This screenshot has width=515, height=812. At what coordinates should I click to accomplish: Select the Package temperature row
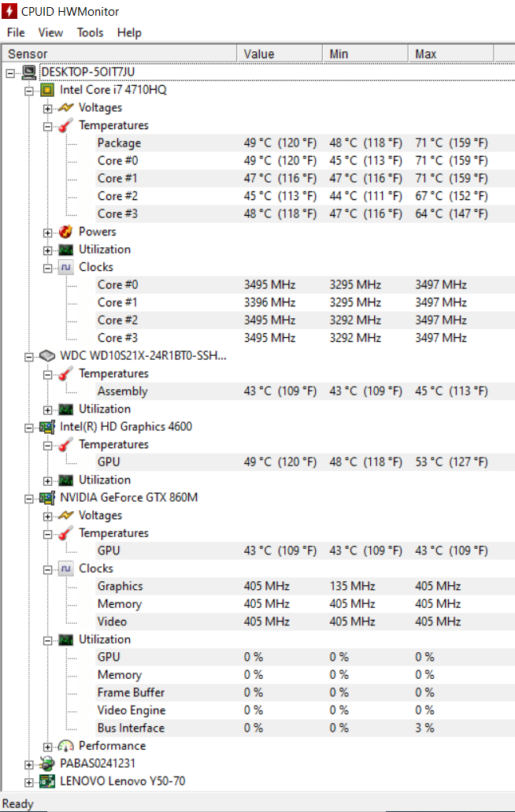tap(306, 143)
